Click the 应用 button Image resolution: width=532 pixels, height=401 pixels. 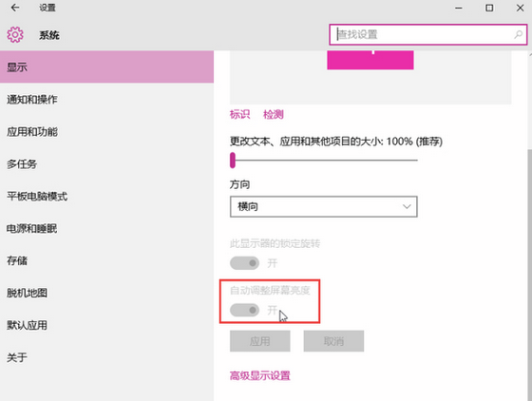260,341
